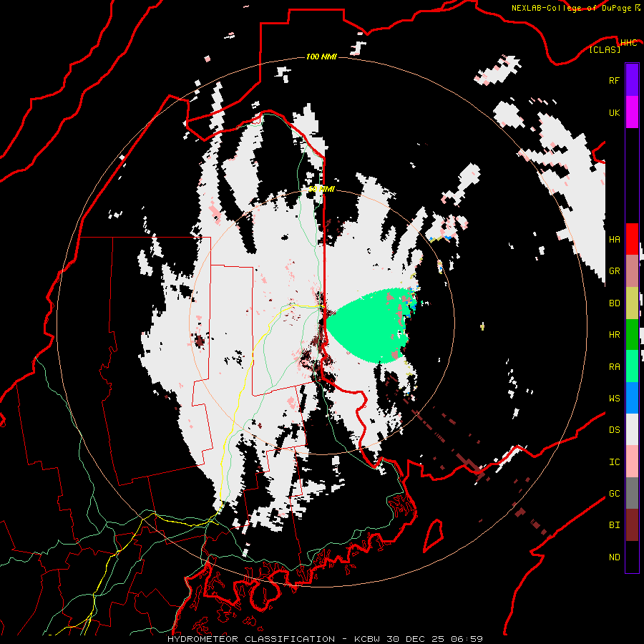This screenshot has height=644, width=644.
Task: Click the BD legend label
Action: (x=614, y=303)
